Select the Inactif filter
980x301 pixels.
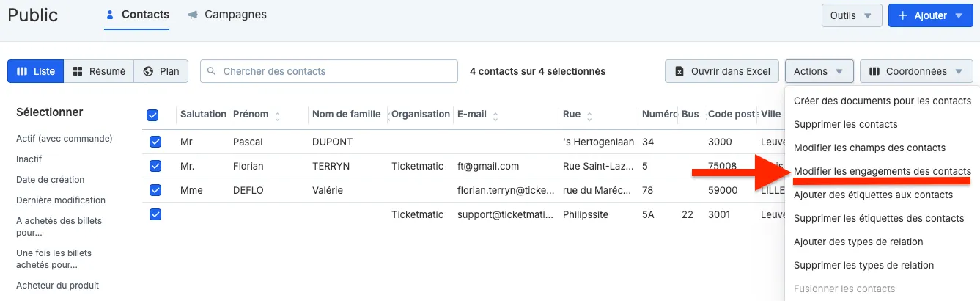tap(29, 159)
